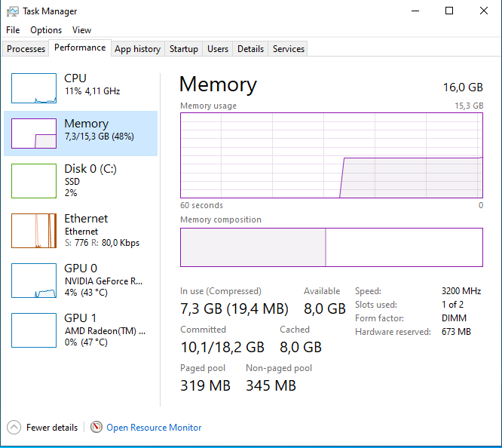The image size is (502, 448).
Task: Select the CPU mini graph thumbnail
Action: point(34,88)
